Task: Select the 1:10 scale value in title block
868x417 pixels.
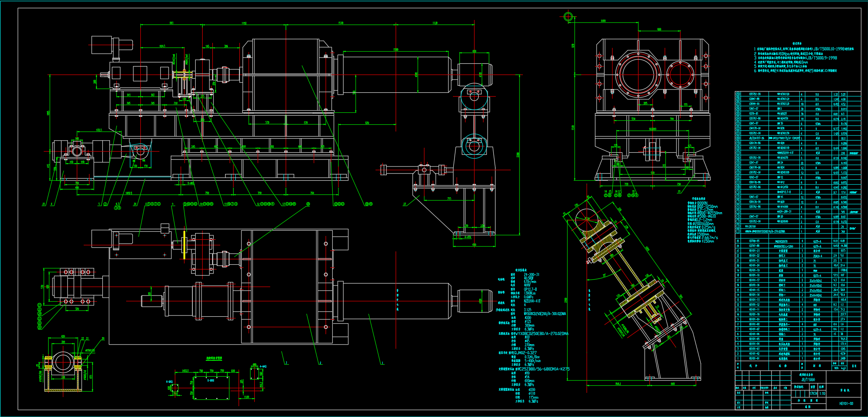Action: (822, 393)
